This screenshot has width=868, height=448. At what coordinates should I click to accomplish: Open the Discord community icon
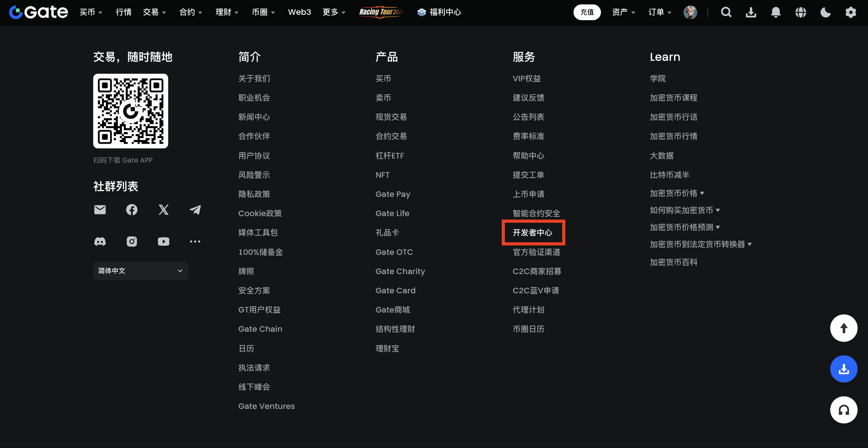(100, 241)
